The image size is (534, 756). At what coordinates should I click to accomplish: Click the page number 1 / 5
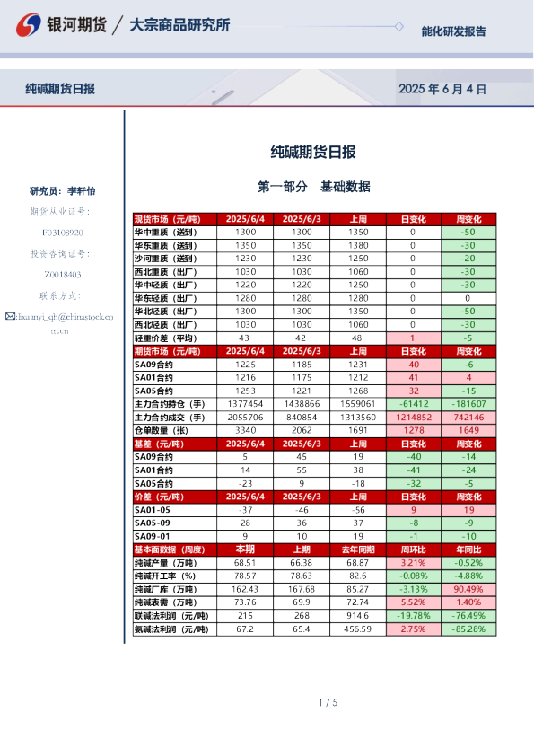tap(328, 703)
